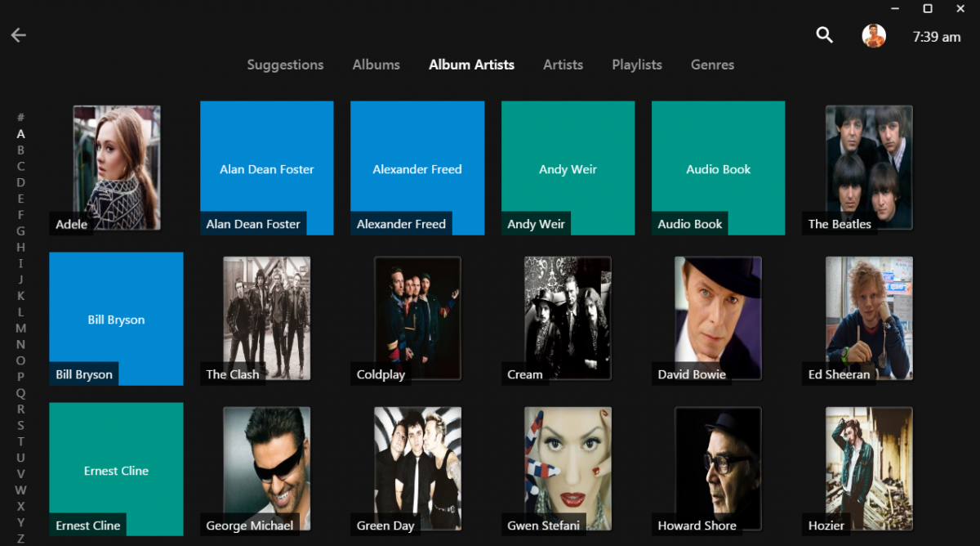Open the Howard Shore artist thumbnail
The image size is (980, 546).
click(719, 469)
